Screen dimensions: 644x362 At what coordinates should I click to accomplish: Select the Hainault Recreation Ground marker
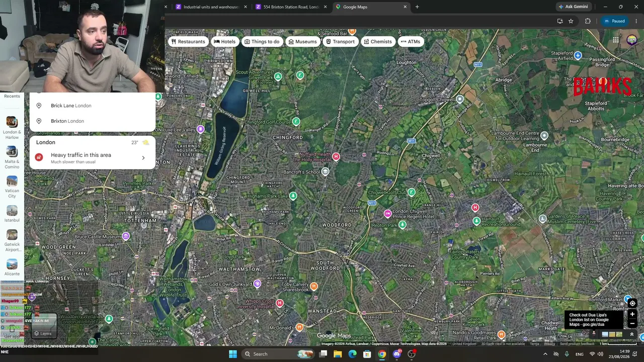476,221
